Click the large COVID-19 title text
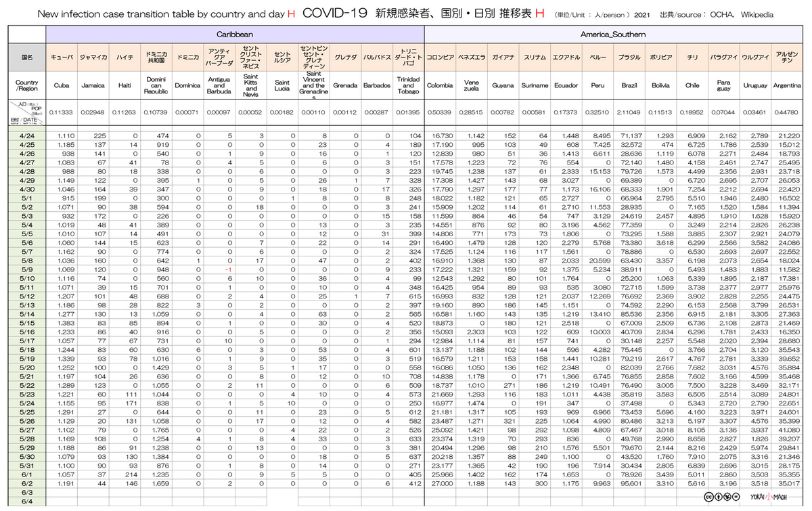 (x=335, y=13)
